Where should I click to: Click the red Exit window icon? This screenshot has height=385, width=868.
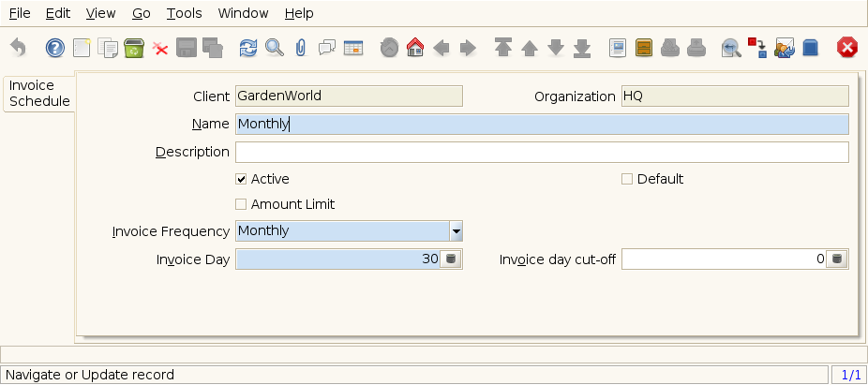click(x=847, y=48)
